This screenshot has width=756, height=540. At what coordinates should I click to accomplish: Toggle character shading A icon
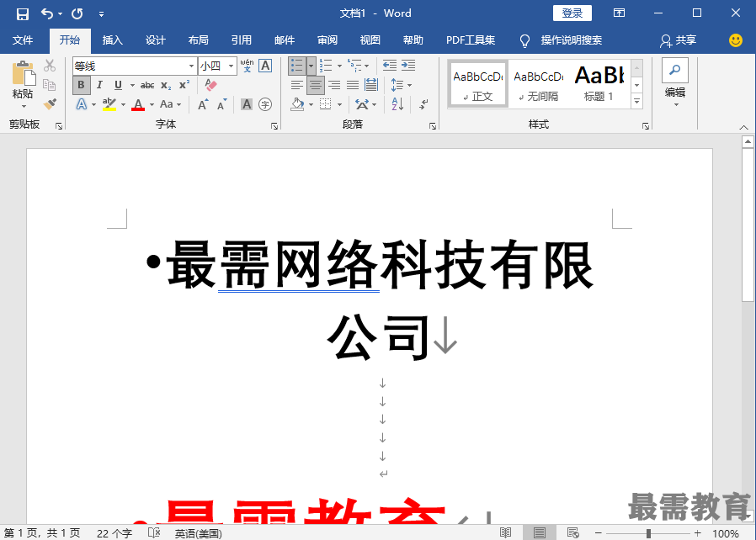click(x=247, y=104)
